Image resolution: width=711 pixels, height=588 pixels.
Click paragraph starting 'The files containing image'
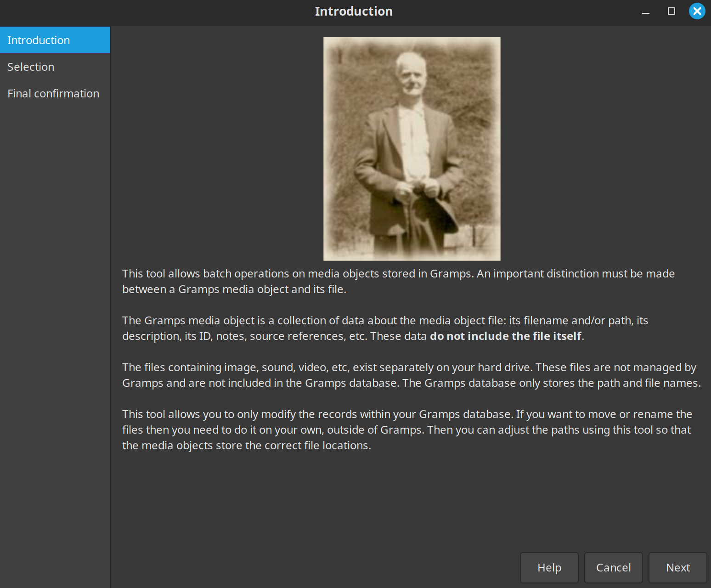click(412, 375)
